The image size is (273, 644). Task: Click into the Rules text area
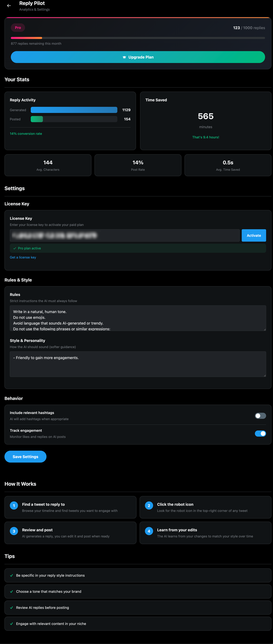pyautogui.click(x=138, y=318)
